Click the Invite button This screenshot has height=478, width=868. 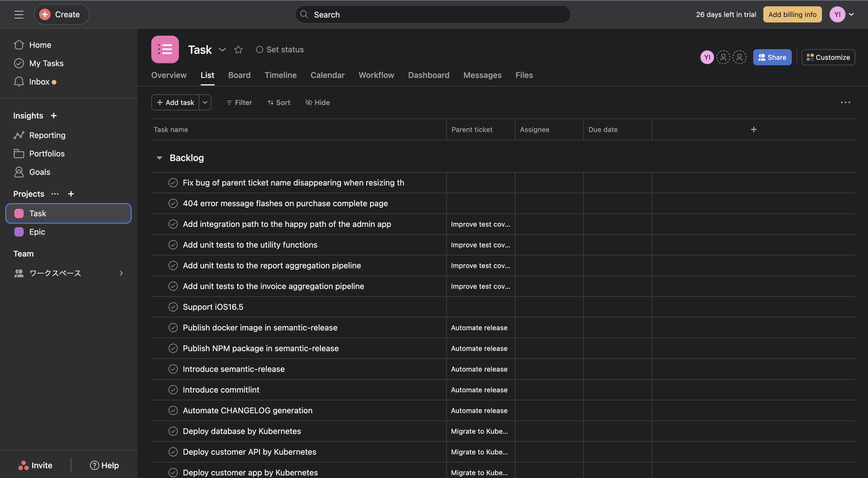(36, 465)
